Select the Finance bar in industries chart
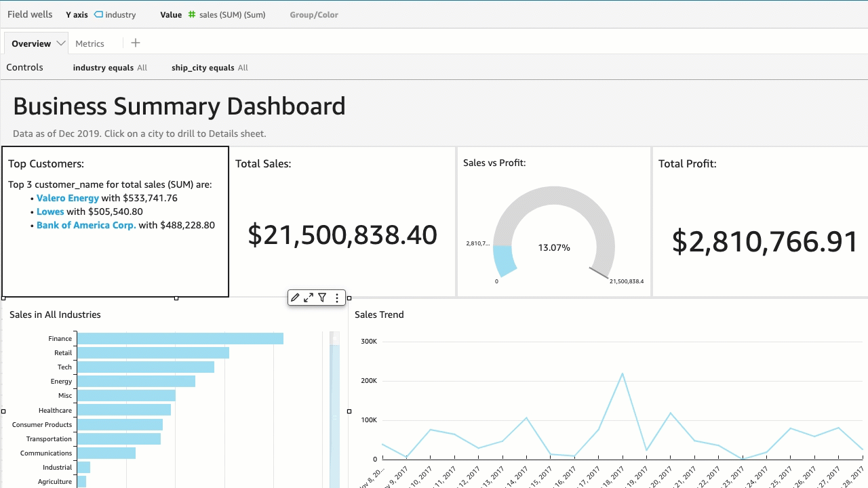Screen dimensions: 868x488 pos(180,338)
